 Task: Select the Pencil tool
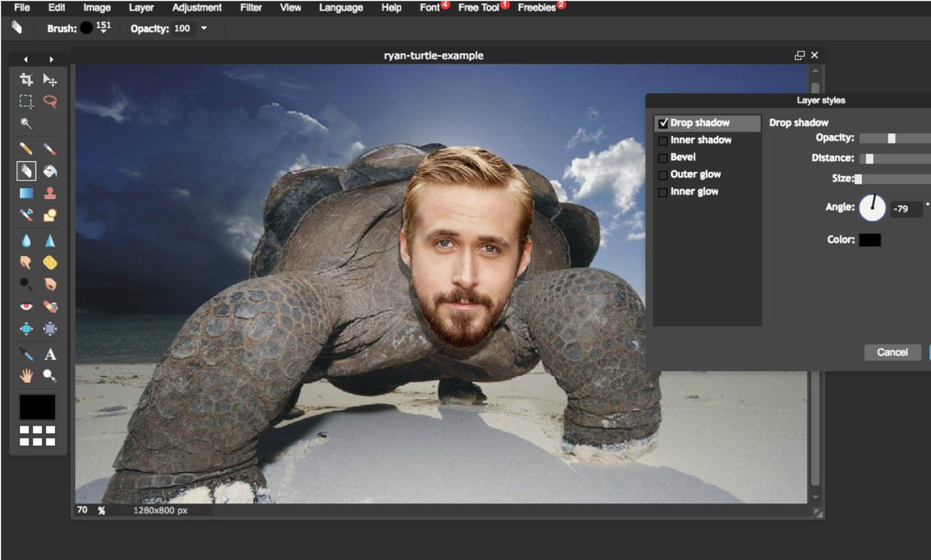click(26, 148)
